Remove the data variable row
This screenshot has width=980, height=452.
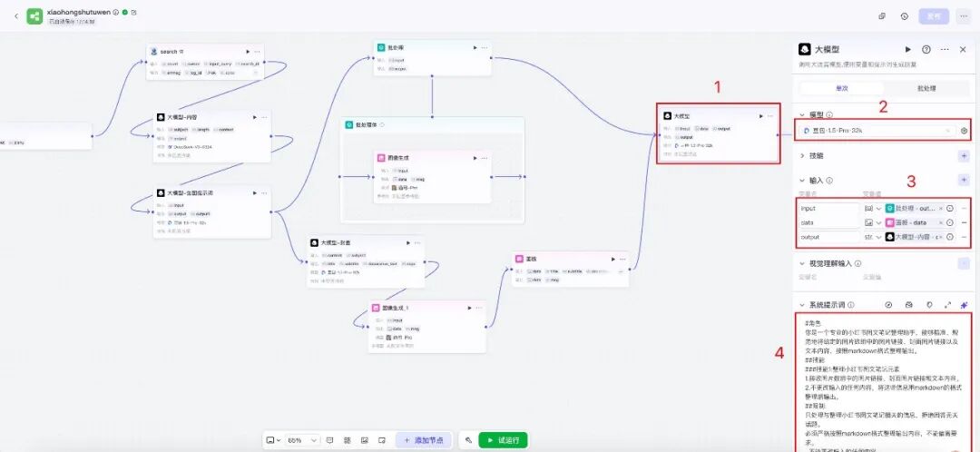click(x=964, y=222)
